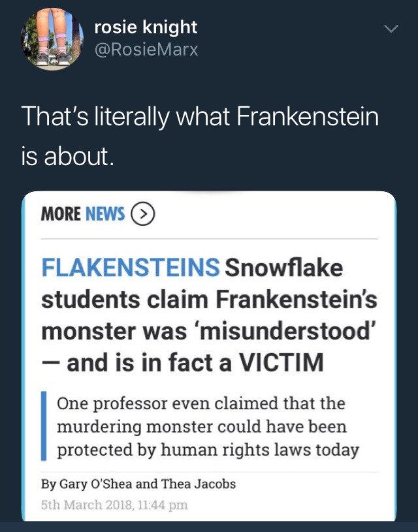This screenshot has width=418, height=532.
Task: Click the blue word NEWS in header
Action: pyautogui.click(x=105, y=214)
